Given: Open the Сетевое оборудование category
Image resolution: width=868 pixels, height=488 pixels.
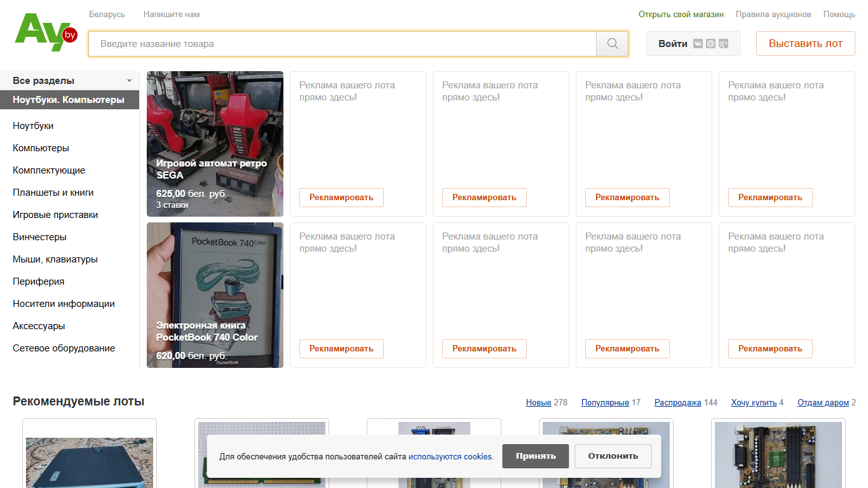Looking at the screenshot, I should click(x=64, y=348).
